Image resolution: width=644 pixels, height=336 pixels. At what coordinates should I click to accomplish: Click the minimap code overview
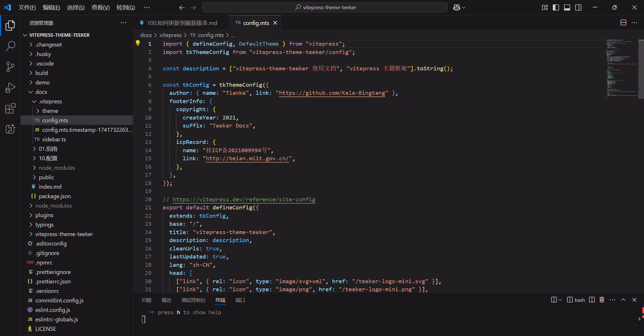pyautogui.click(x=621, y=68)
